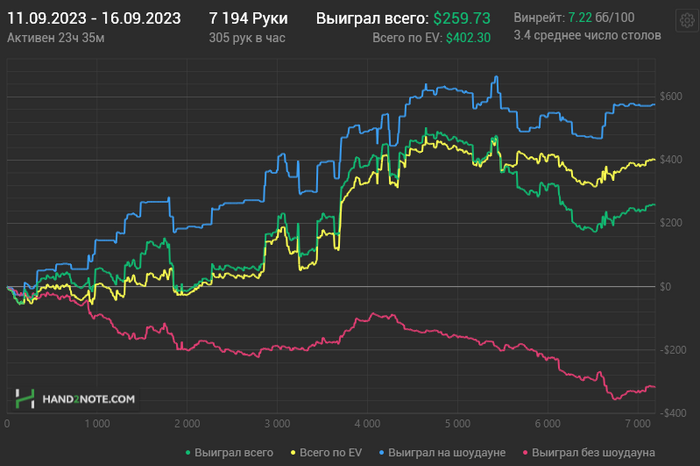The height and width of the screenshot is (466, 700).
Task: Click the pink dot beside 'Выиграл без шоудауна'
Action: [x=525, y=453]
